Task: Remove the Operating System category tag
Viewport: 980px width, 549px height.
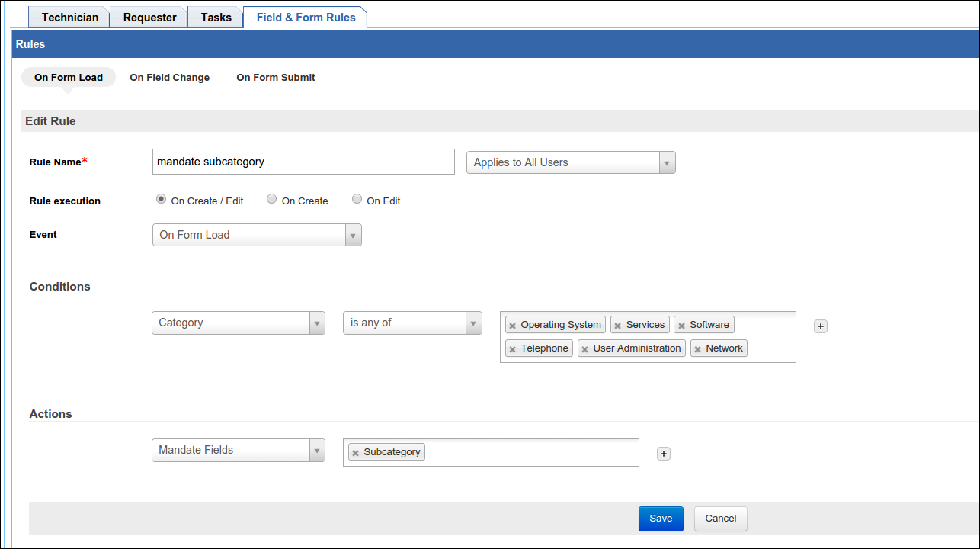Action: pyautogui.click(x=512, y=326)
